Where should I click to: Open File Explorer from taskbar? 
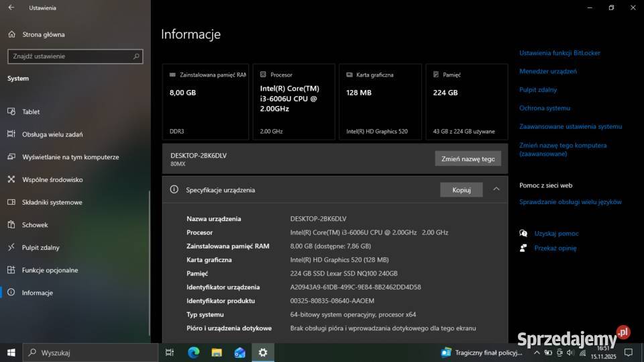[x=217, y=353]
